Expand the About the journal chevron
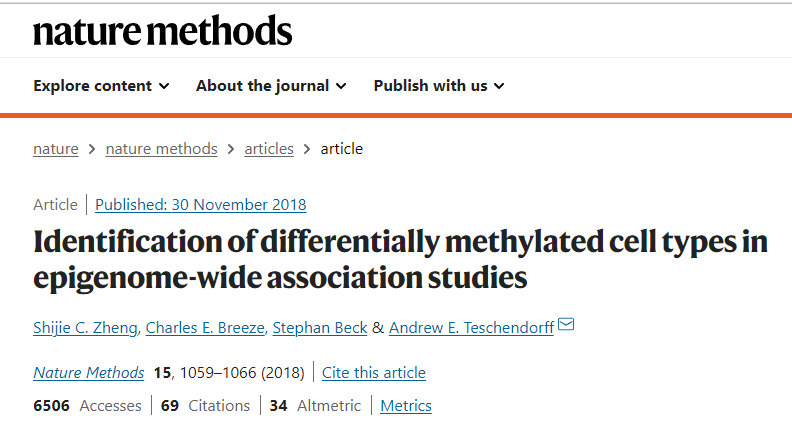Screen dimensions: 792x427 coord(341,86)
